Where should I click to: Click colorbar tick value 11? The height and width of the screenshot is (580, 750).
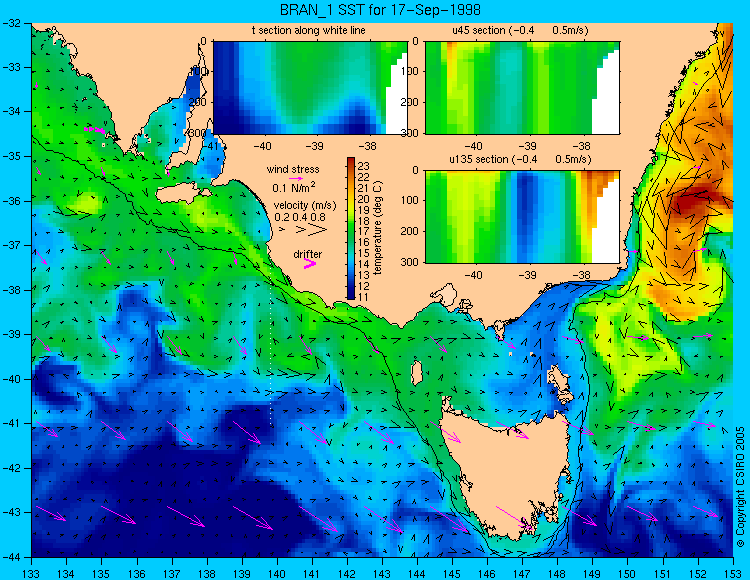[364, 296]
